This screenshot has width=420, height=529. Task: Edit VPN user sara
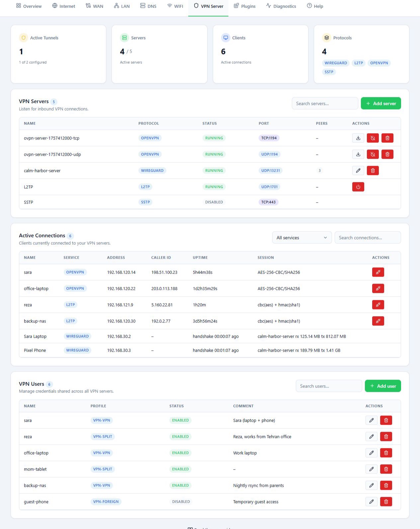[x=372, y=420]
